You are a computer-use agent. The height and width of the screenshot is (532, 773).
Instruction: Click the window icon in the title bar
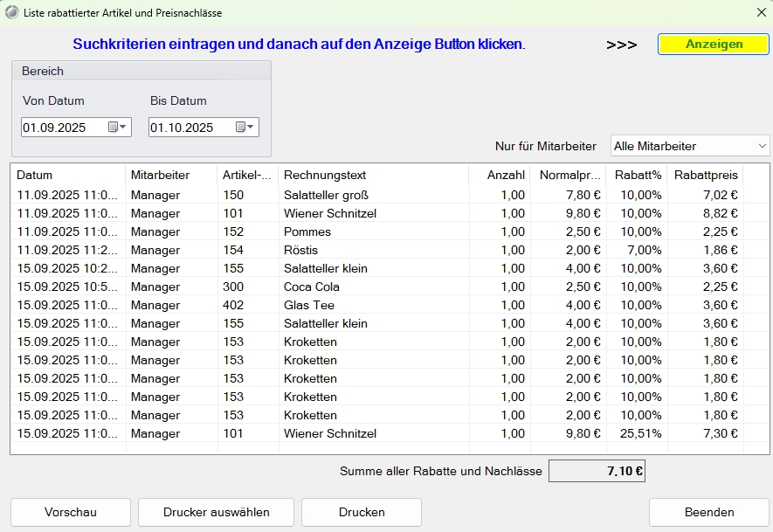pos(12,12)
